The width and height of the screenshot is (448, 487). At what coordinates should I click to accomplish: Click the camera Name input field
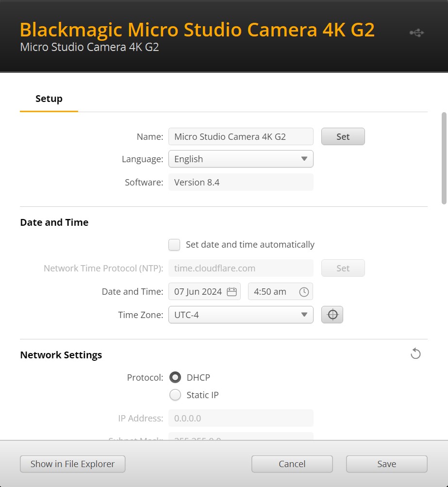[241, 136]
